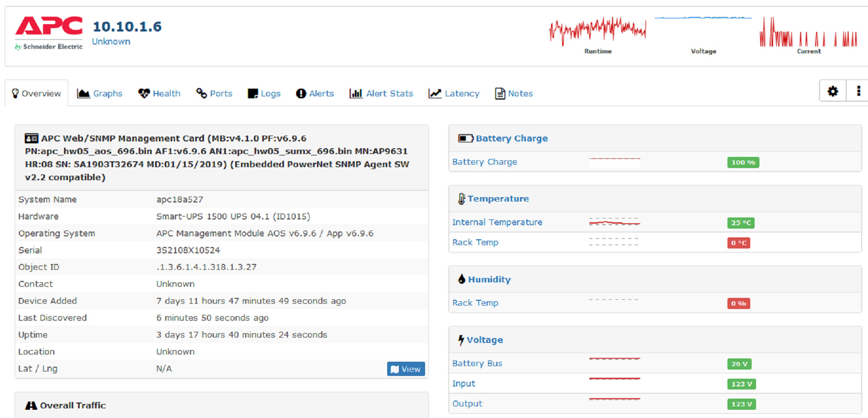Open the Ports tab

214,93
